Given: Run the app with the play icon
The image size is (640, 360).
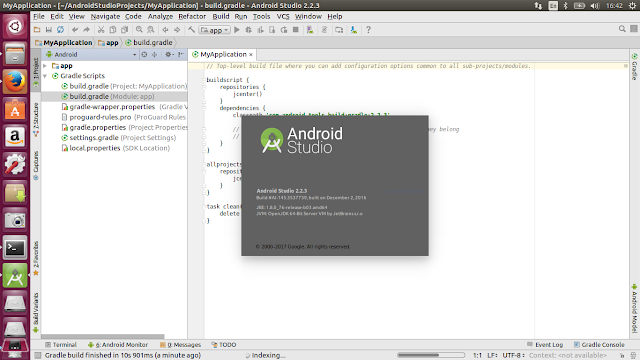Looking at the screenshot, I should 237,30.
